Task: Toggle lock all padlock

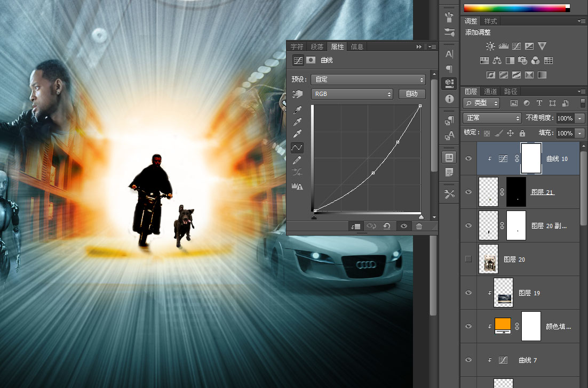Action: pyautogui.click(x=522, y=133)
